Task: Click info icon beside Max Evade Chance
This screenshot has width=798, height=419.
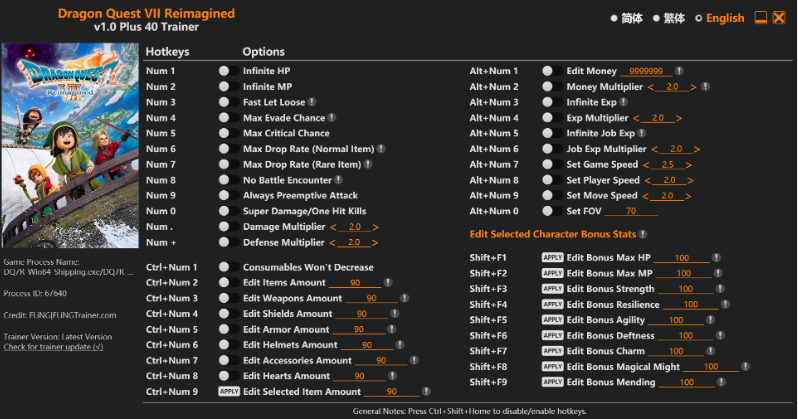Action: coord(332,118)
